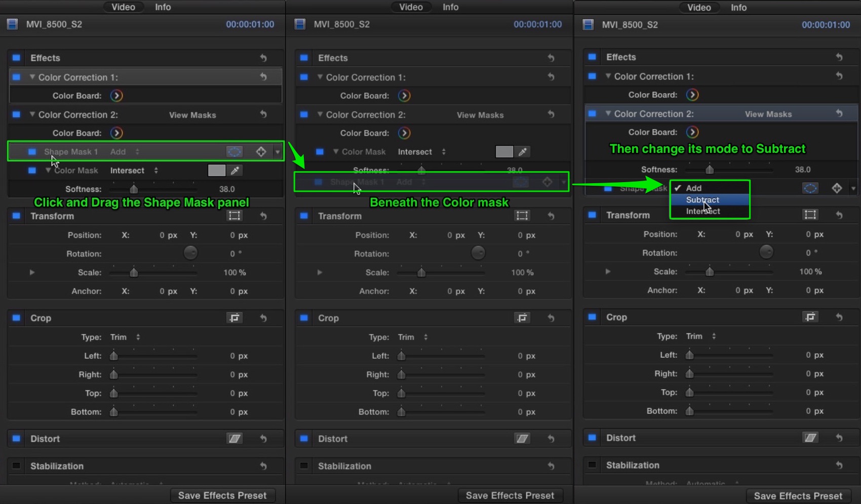This screenshot has height=504, width=861.
Task: Expand Scale parameter in left panel
Action: pos(32,272)
